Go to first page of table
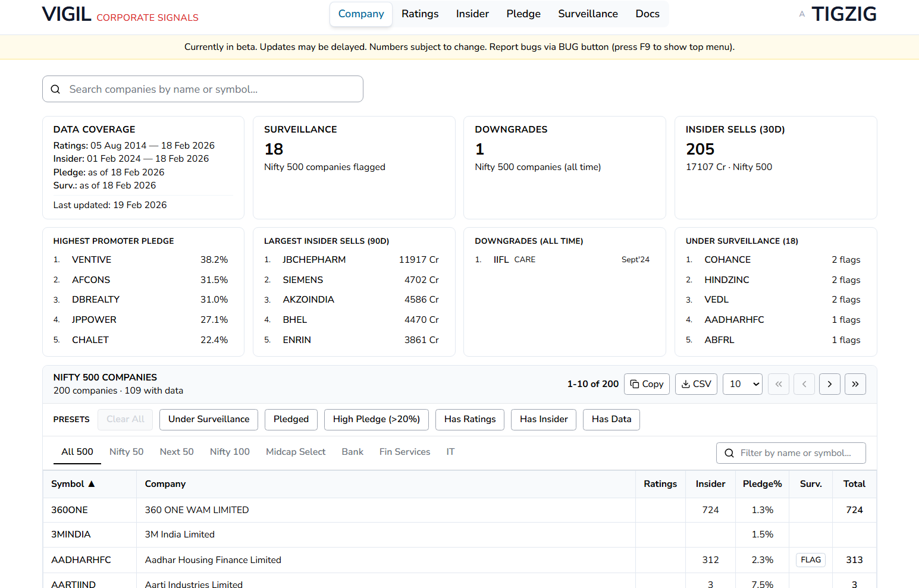 (779, 384)
